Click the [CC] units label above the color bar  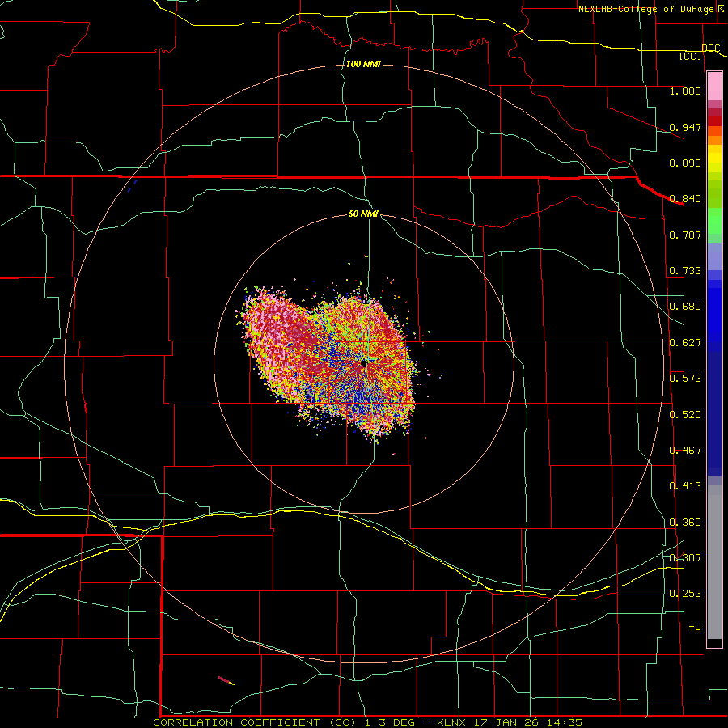pyautogui.click(x=691, y=56)
